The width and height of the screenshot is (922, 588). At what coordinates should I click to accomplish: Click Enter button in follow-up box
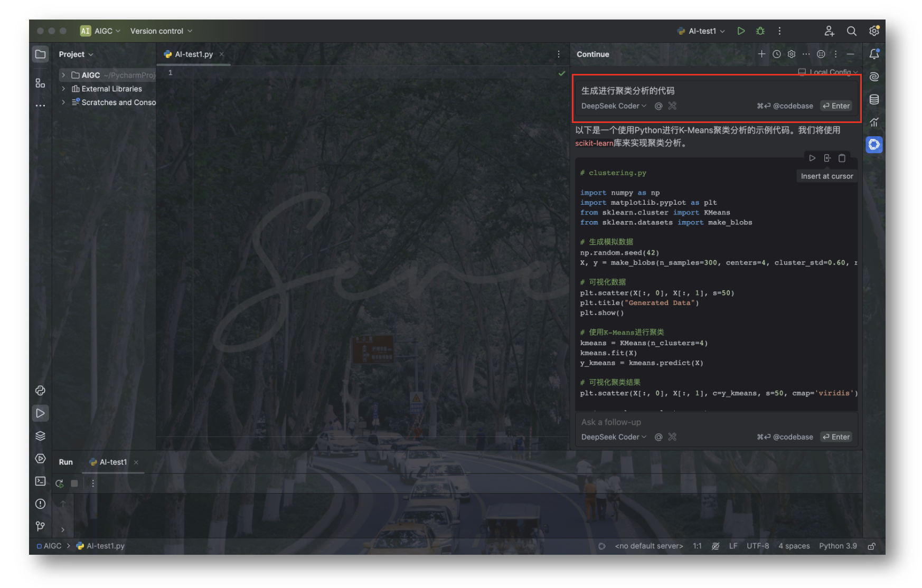pyautogui.click(x=836, y=437)
